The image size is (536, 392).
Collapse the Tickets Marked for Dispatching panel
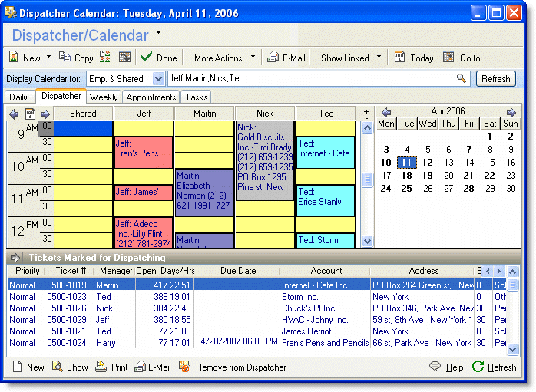click(x=16, y=257)
